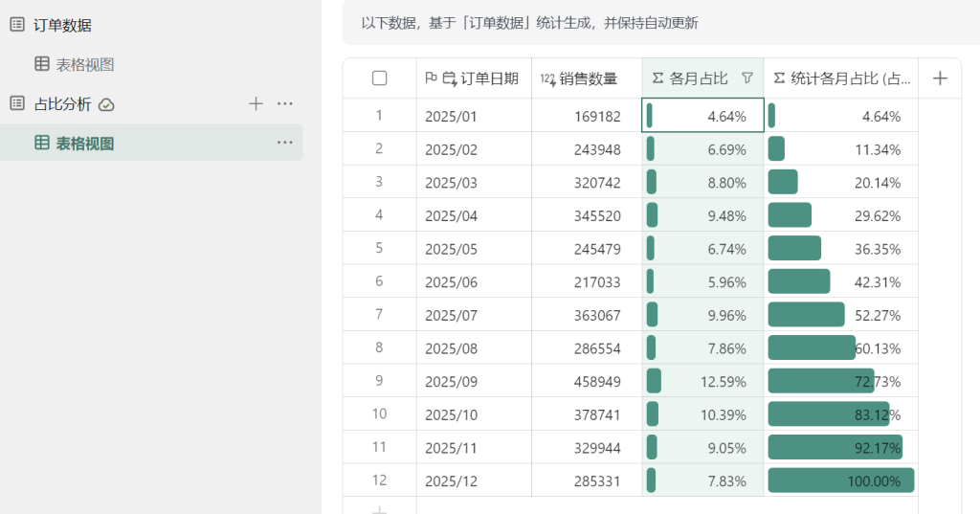
Task: Select the 占比分析 table
Action: (62, 103)
